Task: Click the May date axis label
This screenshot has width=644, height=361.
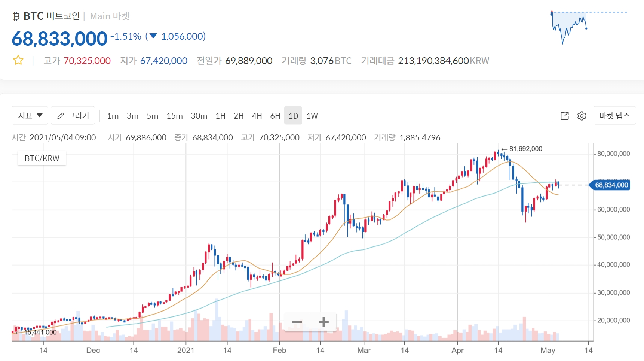Action: (x=548, y=350)
